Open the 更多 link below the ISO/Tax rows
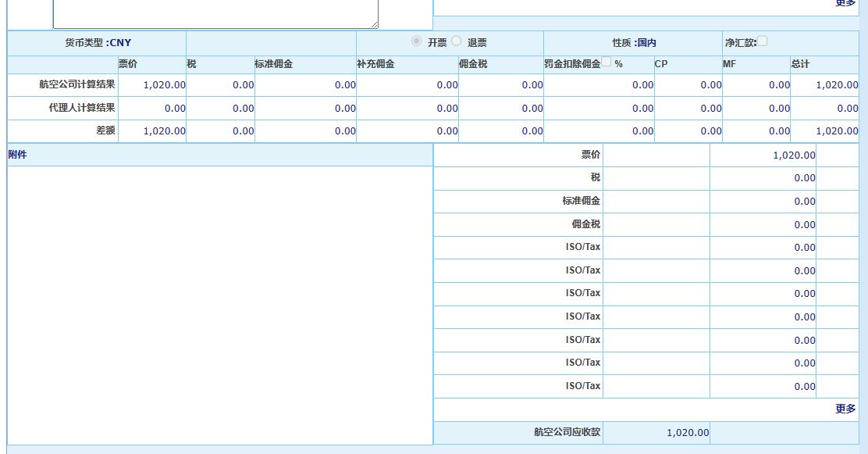868x454 pixels. (845, 409)
